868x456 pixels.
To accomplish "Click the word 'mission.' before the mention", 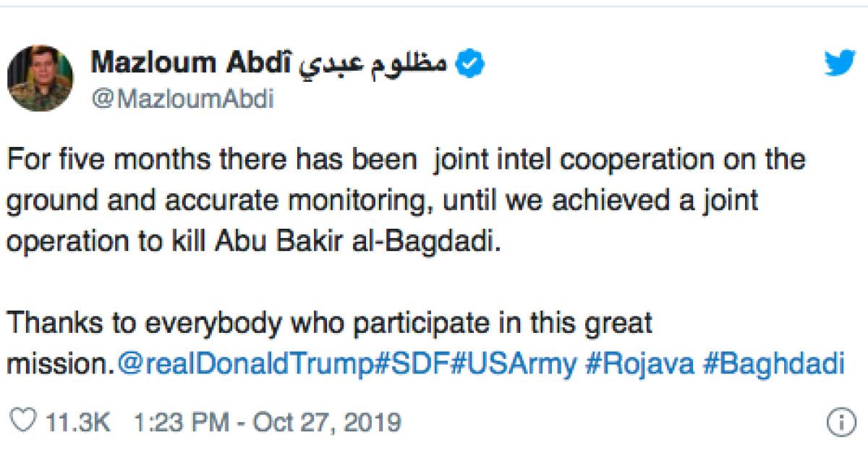I will tap(61, 364).
